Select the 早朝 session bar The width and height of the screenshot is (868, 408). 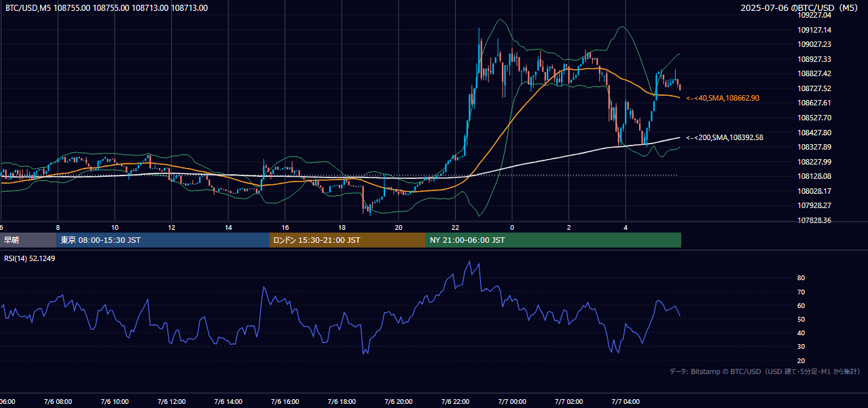tap(28, 240)
